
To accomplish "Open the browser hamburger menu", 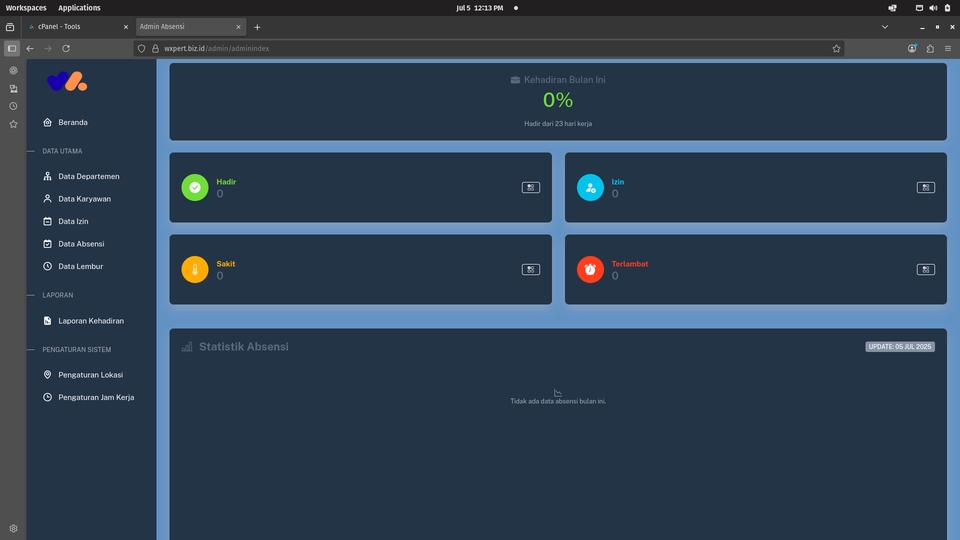I will 948,48.
